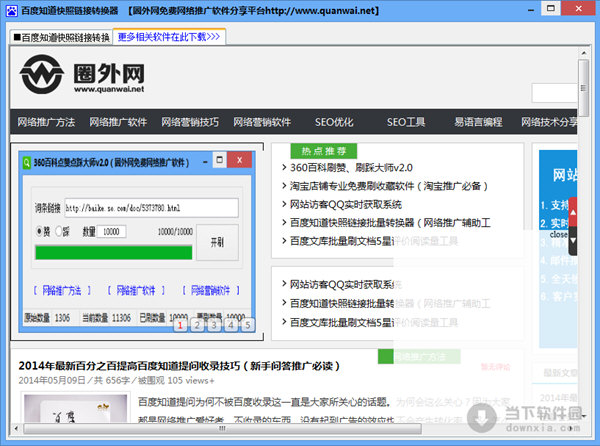The image size is (600, 446).
Task: Open SEO优化 in the navigation bar
Action: coord(334,122)
